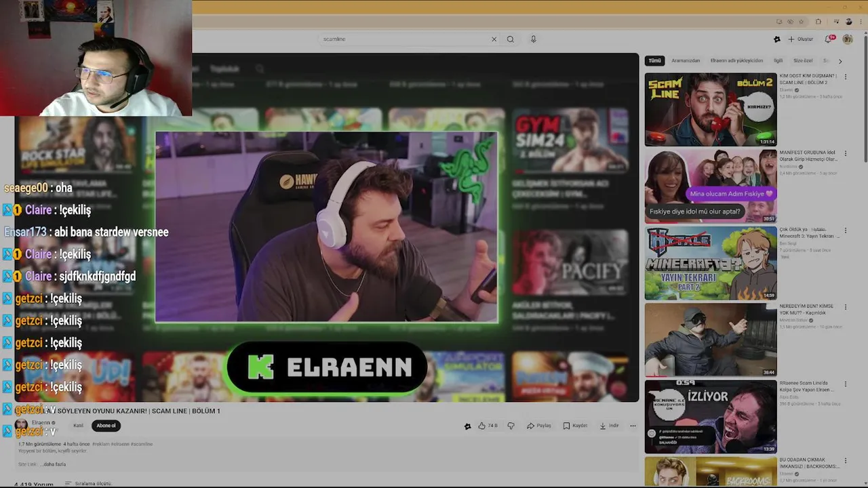This screenshot has width=868, height=488.
Task: Open the Scam Line Bölüm 2 thumbnail
Action: coord(711,109)
